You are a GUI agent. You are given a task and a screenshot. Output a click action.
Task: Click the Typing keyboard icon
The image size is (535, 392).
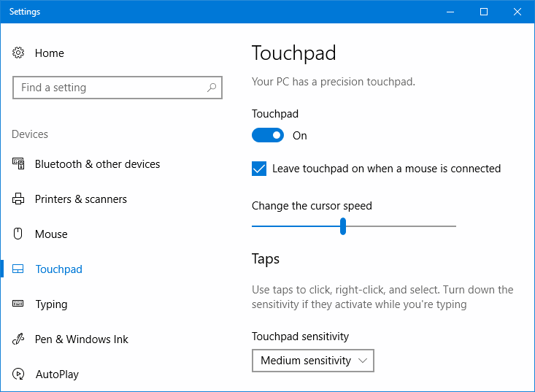coord(19,304)
